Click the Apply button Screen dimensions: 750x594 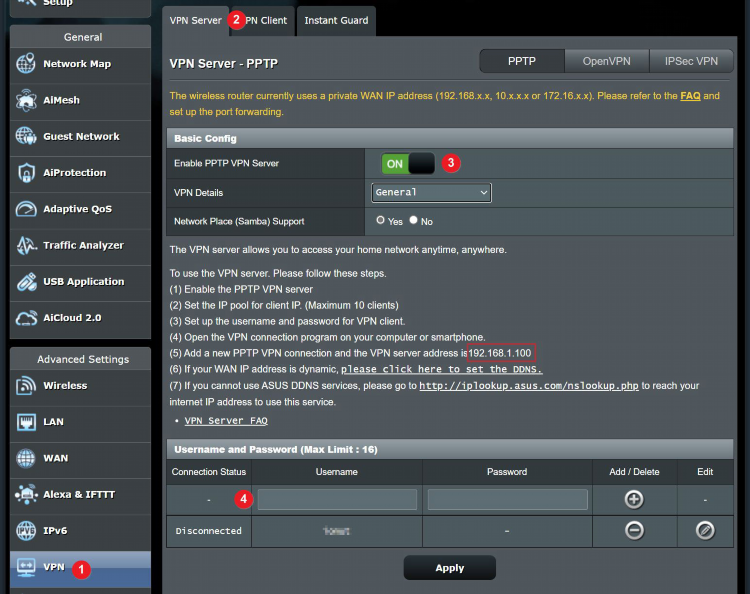[450, 568]
